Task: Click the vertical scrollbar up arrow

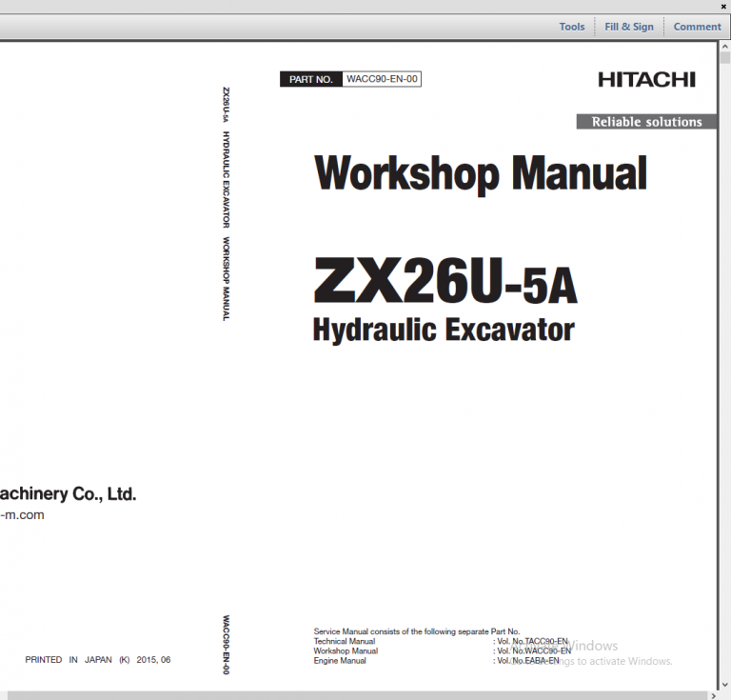Action: (724, 47)
